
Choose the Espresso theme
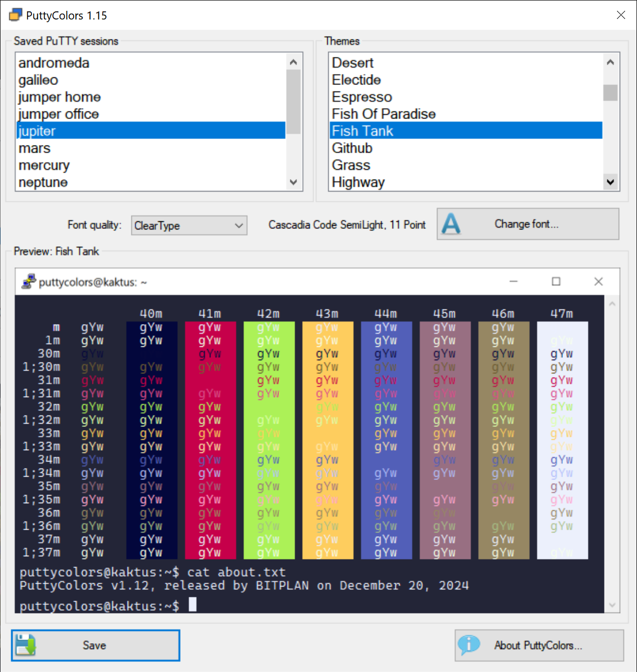point(362,97)
